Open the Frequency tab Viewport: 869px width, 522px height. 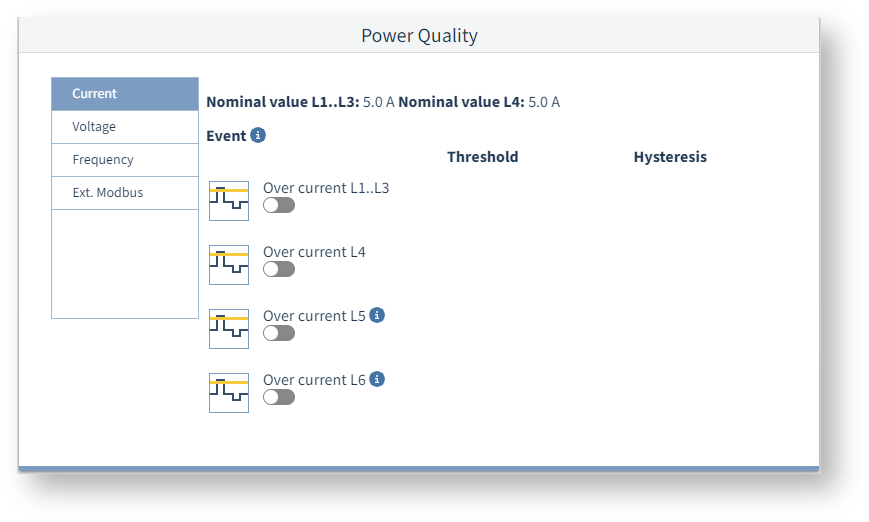tap(125, 160)
